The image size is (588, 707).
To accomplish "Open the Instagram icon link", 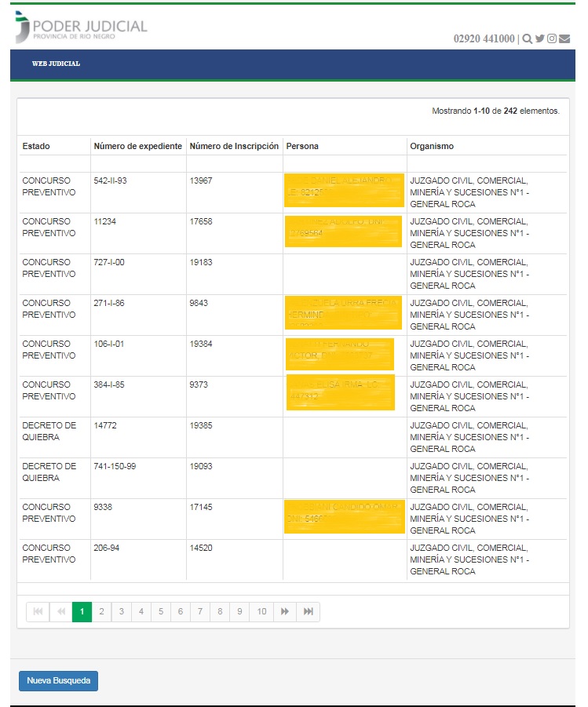I will (x=551, y=38).
